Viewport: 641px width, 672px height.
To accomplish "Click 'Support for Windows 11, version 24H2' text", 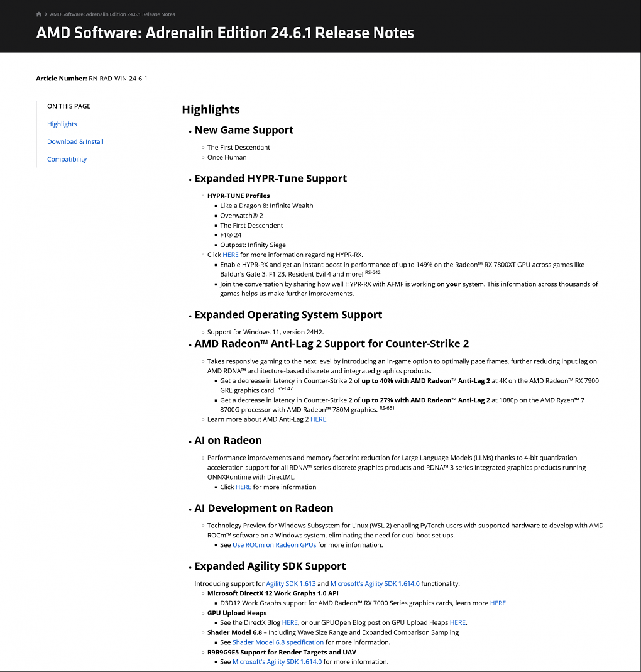I will point(266,332).
